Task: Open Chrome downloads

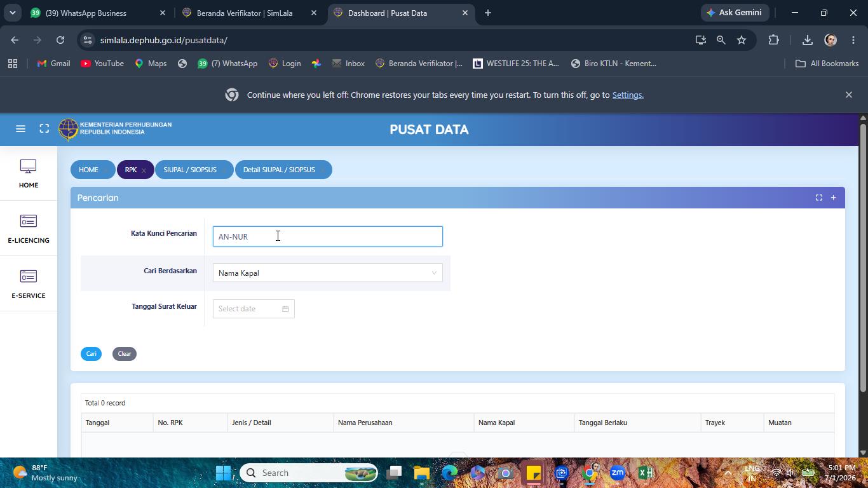Action: (x=807, y=40)
